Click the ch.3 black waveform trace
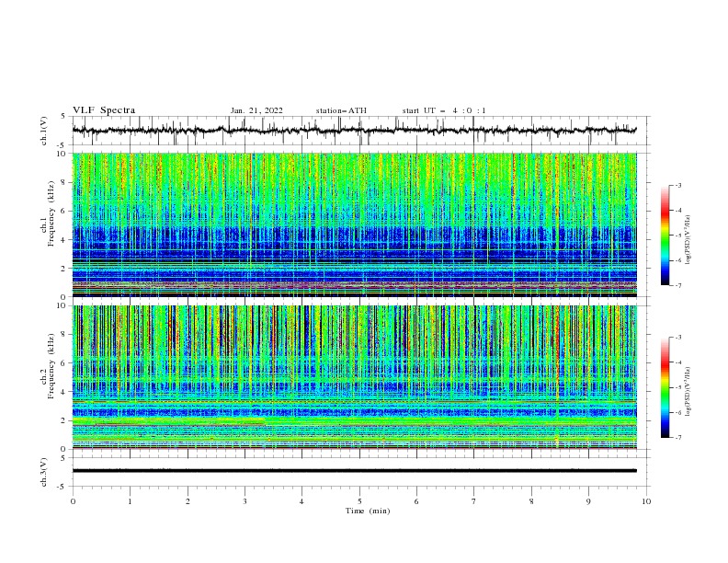Image resolution: width=728 pixels, height=563 pixels. (354, 471)
